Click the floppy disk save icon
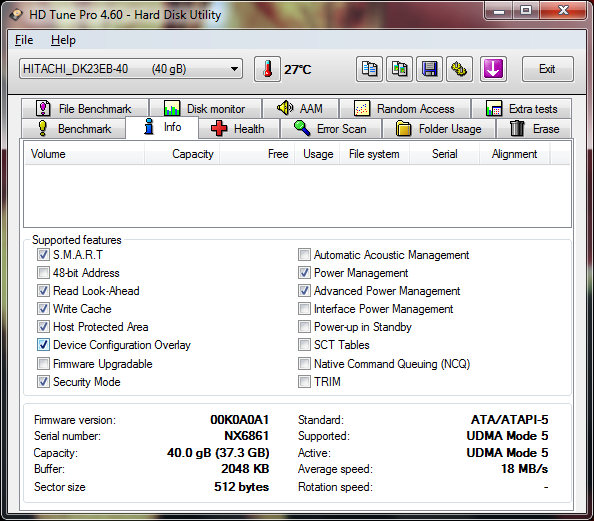Image resolution: width=594 pixels, height=521 pixels. point(429,69)
